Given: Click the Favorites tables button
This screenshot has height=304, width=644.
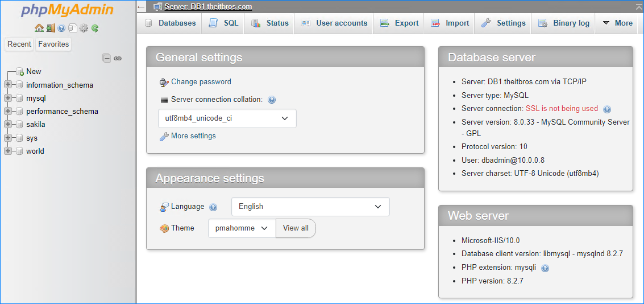Looking at the screenshot, I should coord(53,44).
